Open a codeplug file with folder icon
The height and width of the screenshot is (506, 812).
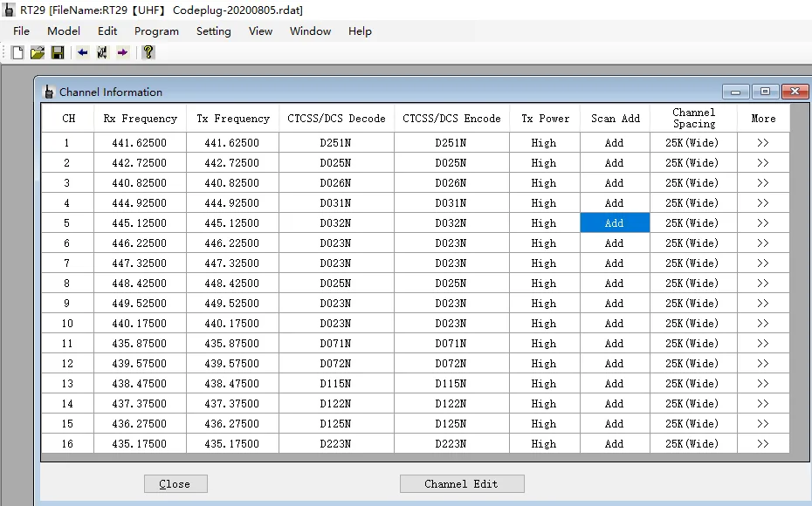38,52
